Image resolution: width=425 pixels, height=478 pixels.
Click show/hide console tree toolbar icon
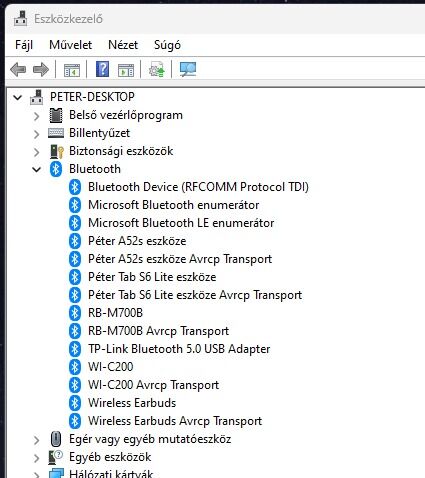pos(72,70)
